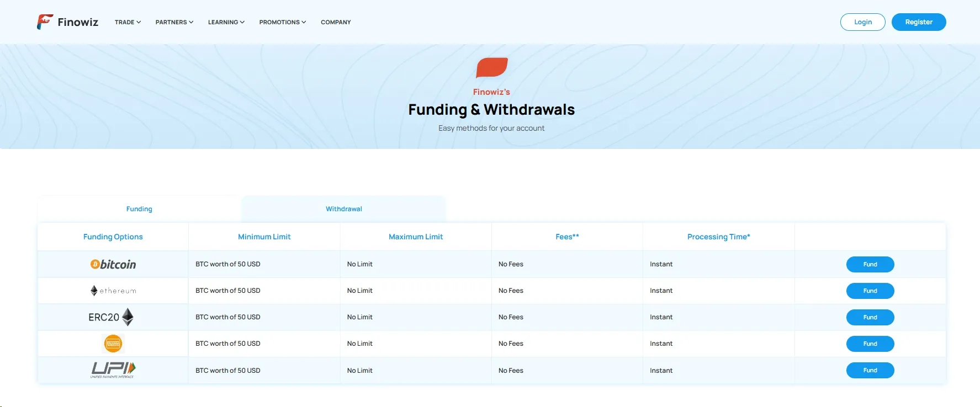Click Instant in the ERC20 row
The image size is (980, 407).
661,317
